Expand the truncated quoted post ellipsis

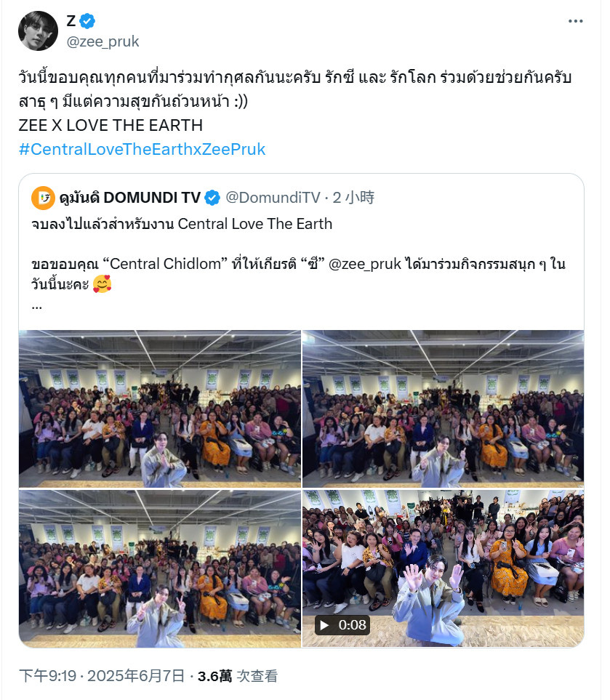coord(36,307)
